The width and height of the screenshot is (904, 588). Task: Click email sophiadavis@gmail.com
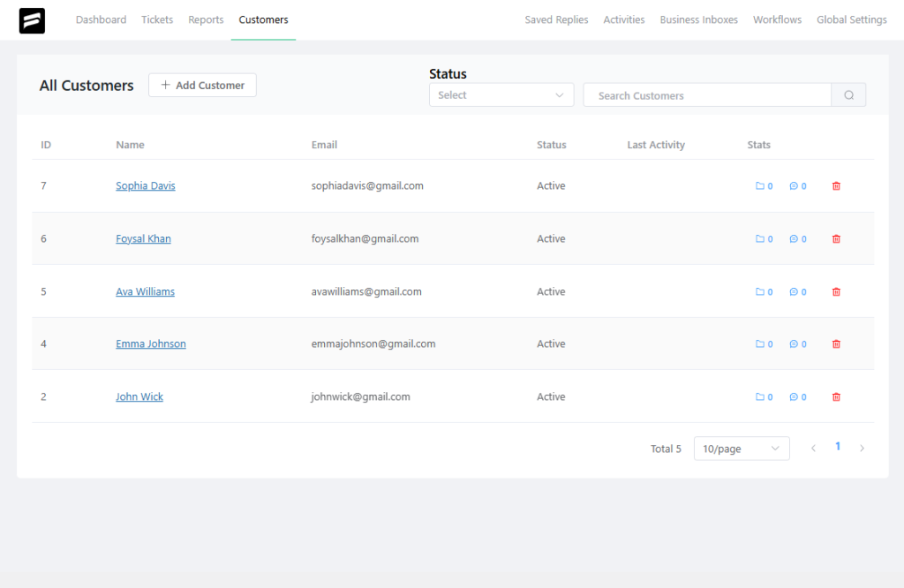click(x=367, y=185)
